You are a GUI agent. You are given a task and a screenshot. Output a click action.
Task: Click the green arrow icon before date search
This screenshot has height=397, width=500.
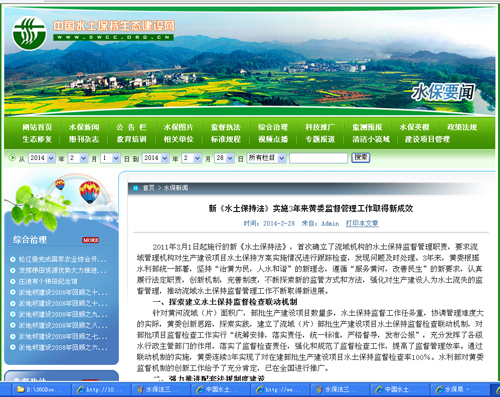12,157
